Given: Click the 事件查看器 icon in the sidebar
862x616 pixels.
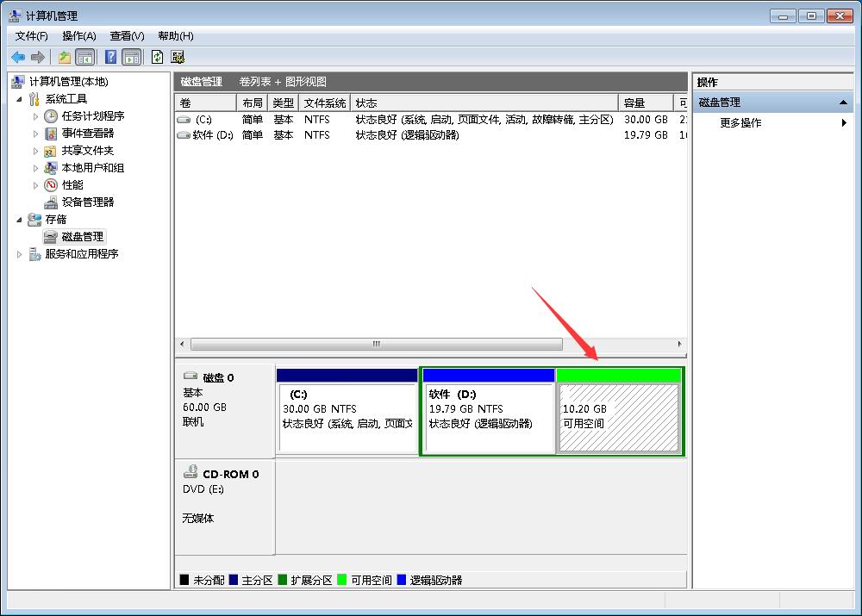Looking at the screenshot, I should (x=49, y=133).
